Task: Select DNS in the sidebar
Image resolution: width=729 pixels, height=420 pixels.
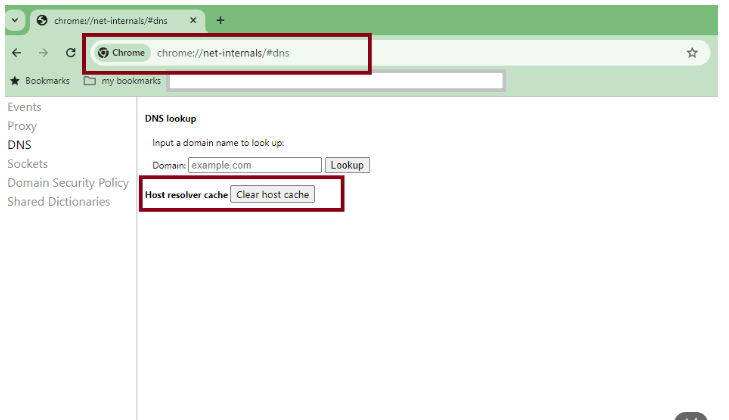Action: point(19,145)
